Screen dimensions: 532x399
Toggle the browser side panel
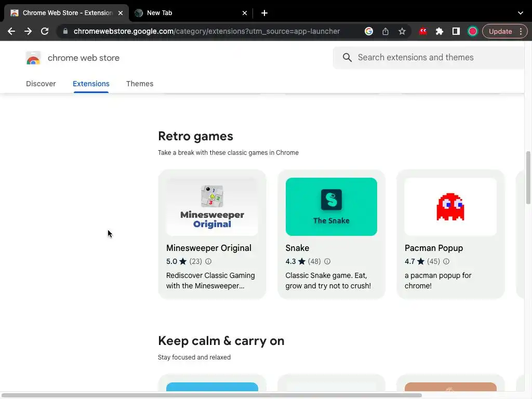[x=456, y=31]
